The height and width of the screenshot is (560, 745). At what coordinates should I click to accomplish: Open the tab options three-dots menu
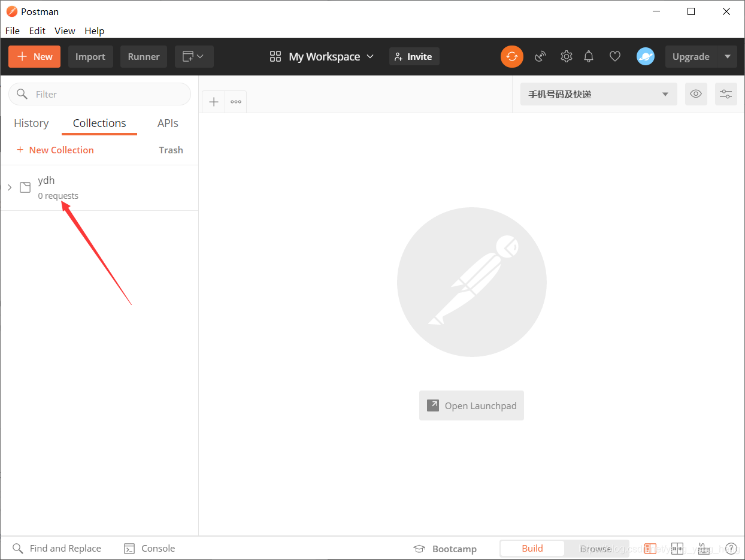click(x=236, y=102)
